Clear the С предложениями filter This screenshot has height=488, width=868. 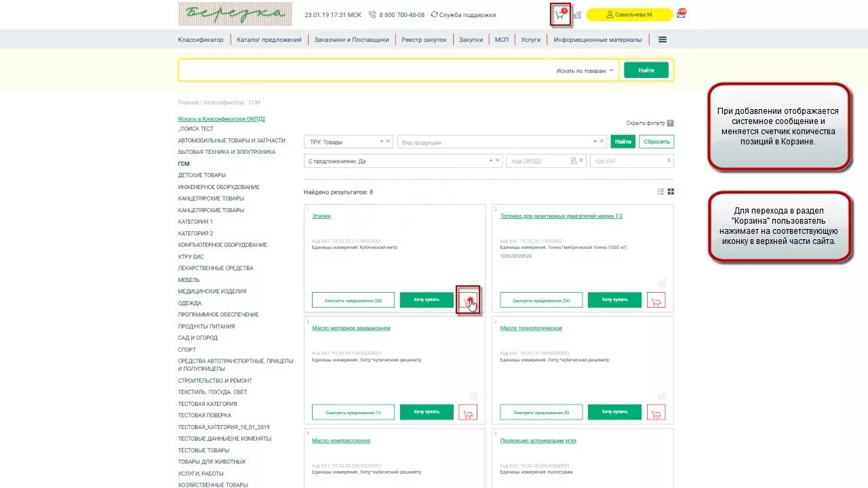(x=498, y=161)
